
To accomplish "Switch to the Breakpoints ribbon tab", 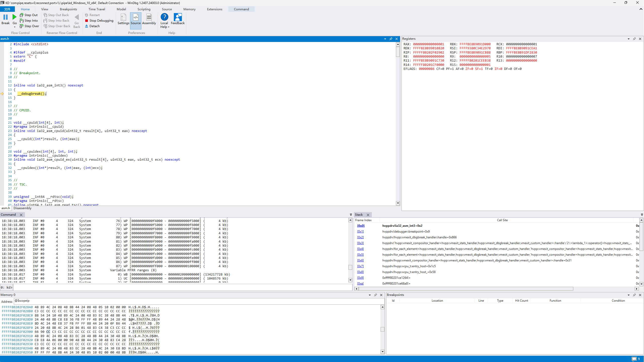I will (x=68, y=9).
